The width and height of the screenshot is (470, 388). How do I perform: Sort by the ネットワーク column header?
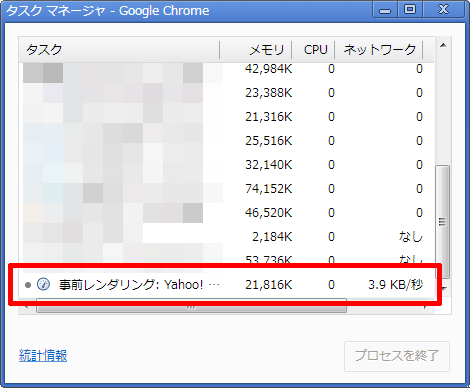tap(379, 50)
